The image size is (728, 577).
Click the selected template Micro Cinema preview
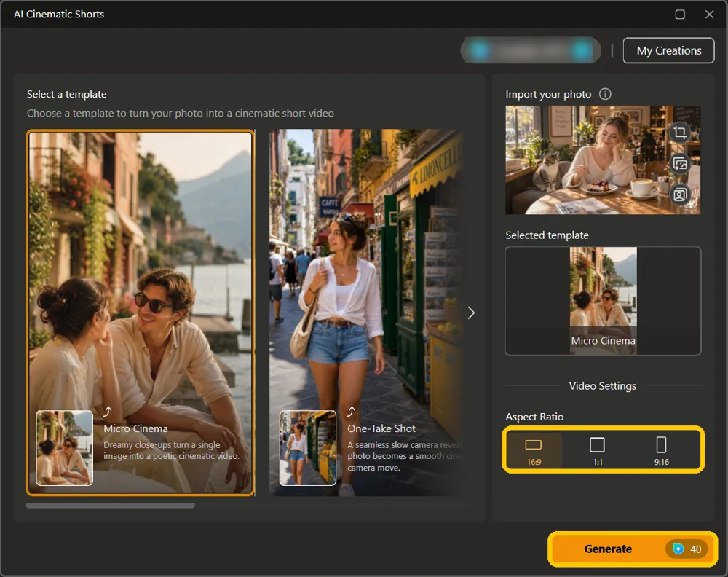point(603,301)
